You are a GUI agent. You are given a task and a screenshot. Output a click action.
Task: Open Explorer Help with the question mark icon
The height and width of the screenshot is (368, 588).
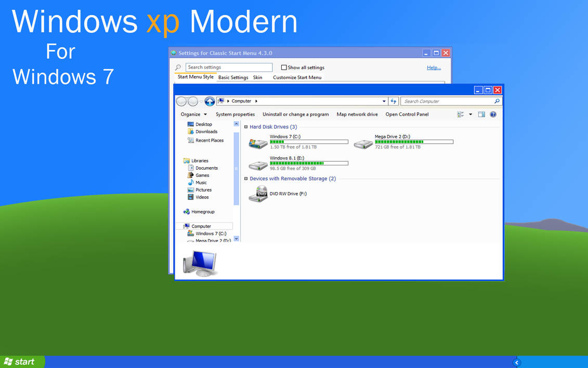[x=493, y=114]
